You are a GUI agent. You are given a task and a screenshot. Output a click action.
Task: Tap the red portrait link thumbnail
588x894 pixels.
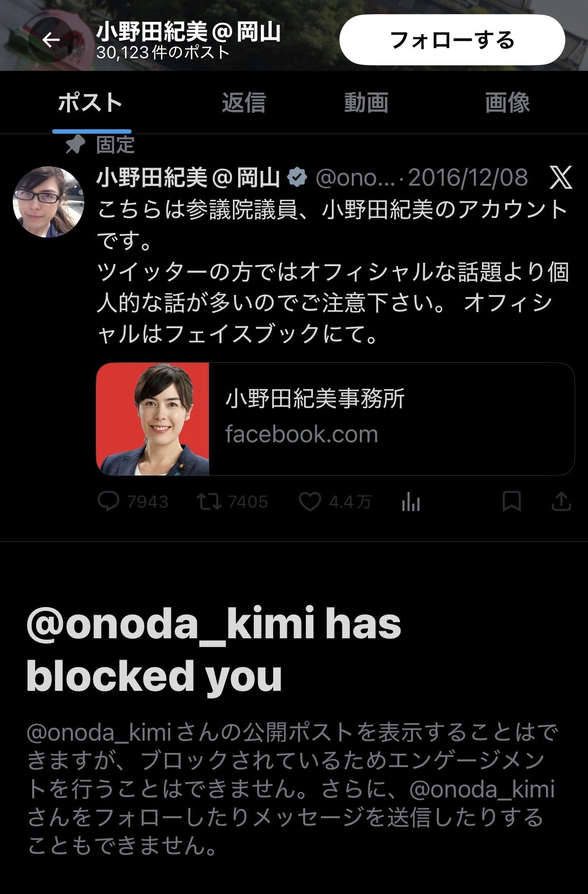pos(153,419)
